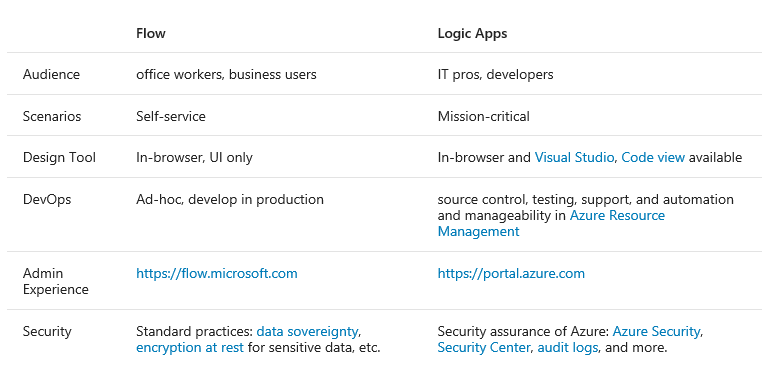The image size is (775, 382).
Task: Select 'office workers, business users' cell
Action: 226,74
